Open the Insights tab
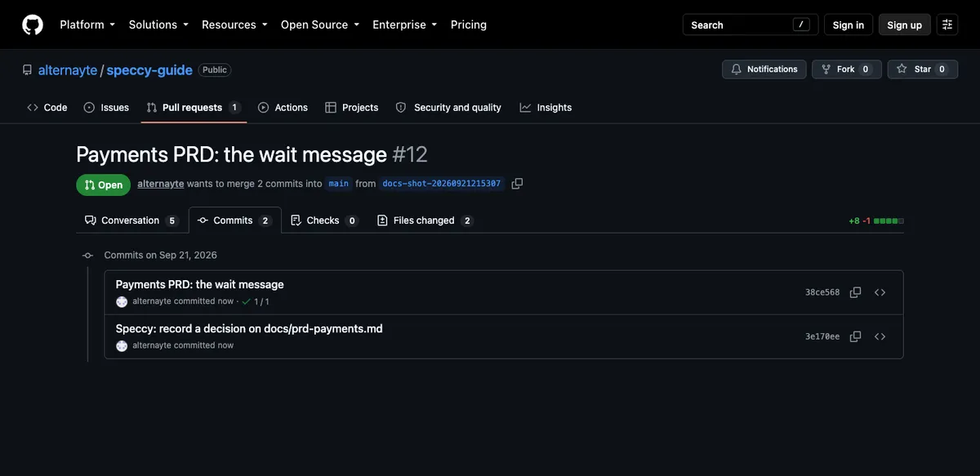Image resolution: width=980 pixels, height=476 pixels. (x=546, y=107)
